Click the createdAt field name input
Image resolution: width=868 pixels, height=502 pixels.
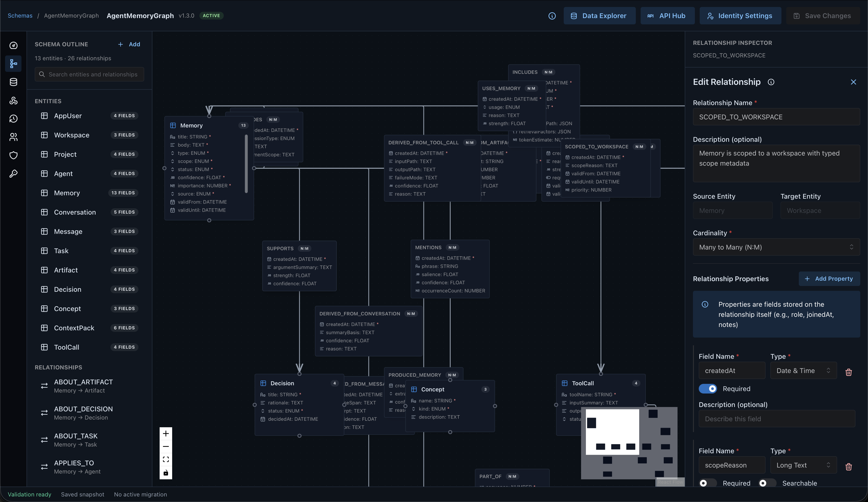732,371
